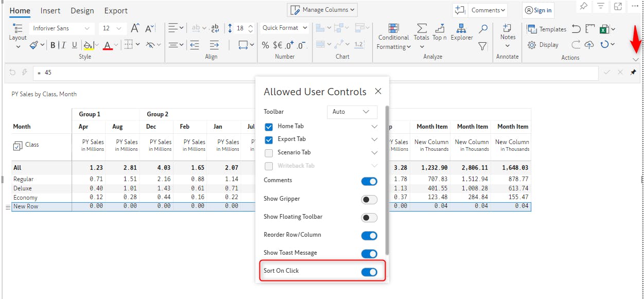Click the search magnifier icon
The width and height of the screenshot is (644, 299).
coord(483,29)
